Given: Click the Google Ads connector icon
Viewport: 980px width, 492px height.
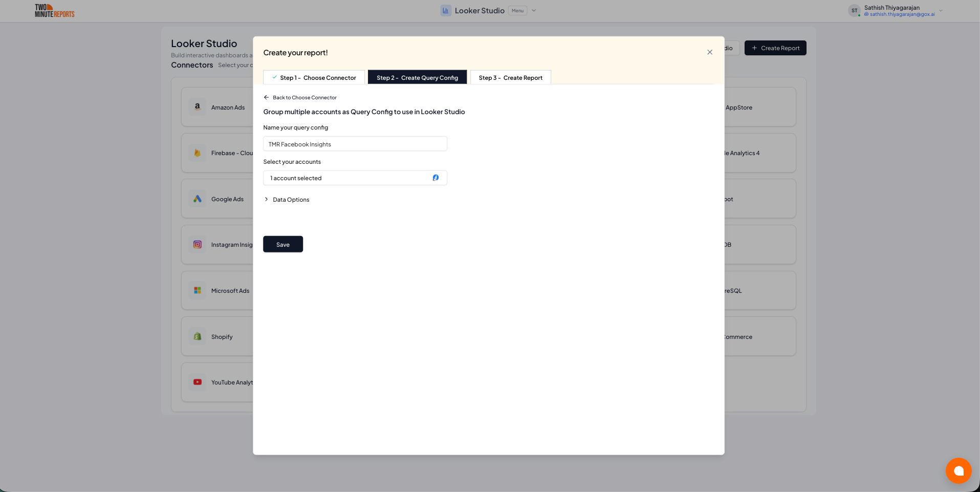Looking at the screenshot, I should pos(198,199).
